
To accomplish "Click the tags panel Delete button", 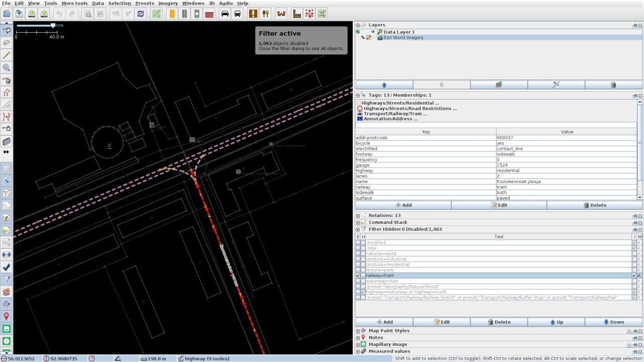I will (x=594, y=205).
